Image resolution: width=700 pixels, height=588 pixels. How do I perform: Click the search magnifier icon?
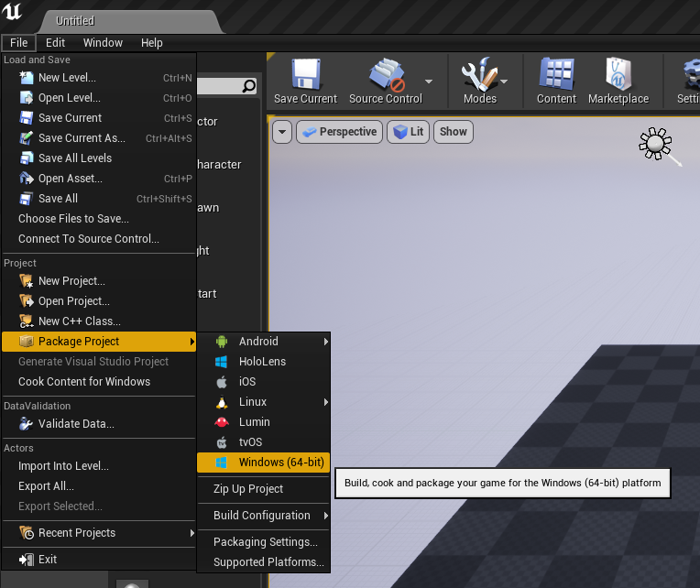[x=249, y=86]
